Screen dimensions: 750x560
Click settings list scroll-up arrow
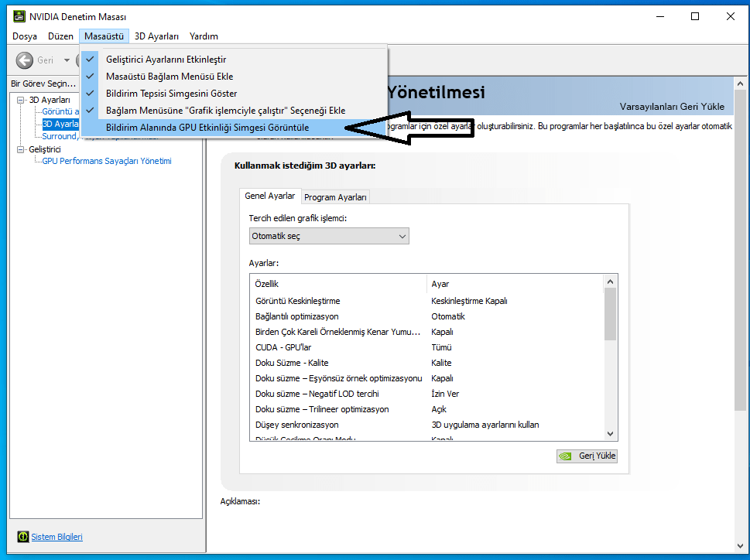(x=610, y=282)
